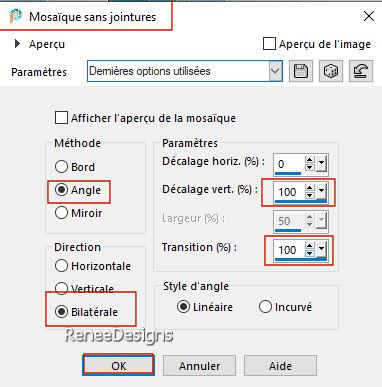Viewport: 382px width, 387px height.
Task: Click inside the Décalage vert. value field
Action: 289,192
